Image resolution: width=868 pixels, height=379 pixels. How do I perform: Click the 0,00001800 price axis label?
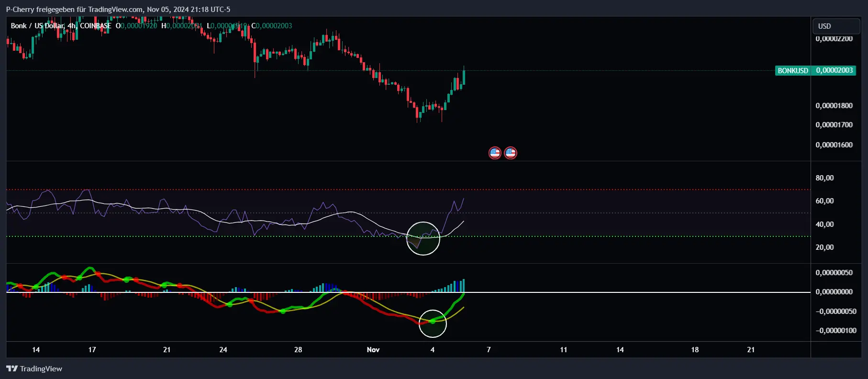(834, 106)
